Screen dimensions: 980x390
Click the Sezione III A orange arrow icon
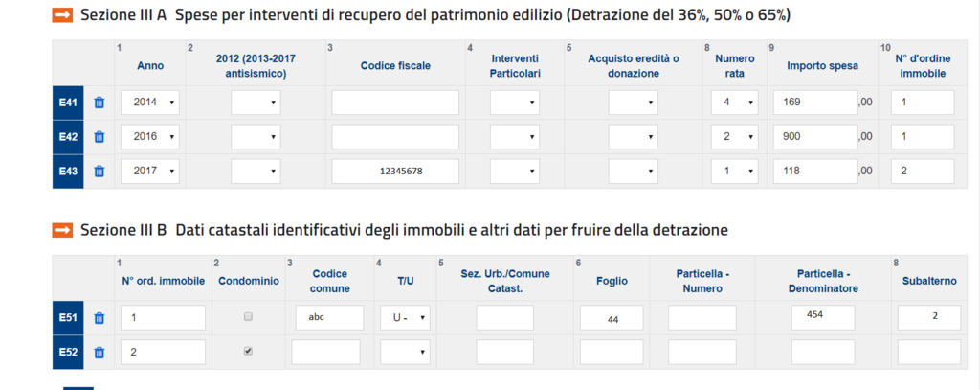click(62, 15)
